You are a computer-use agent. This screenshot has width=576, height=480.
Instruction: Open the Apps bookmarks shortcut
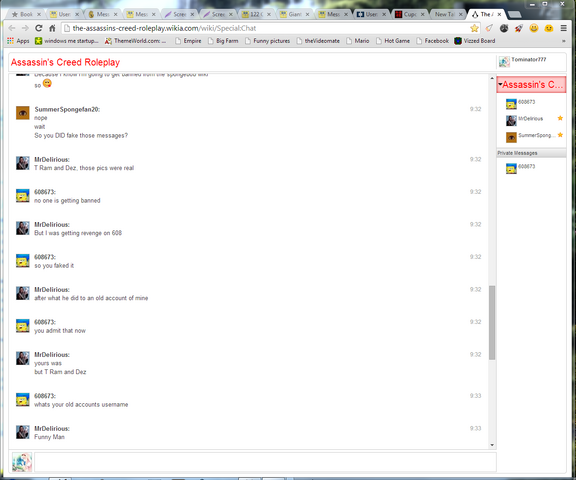tap(18, 41)
